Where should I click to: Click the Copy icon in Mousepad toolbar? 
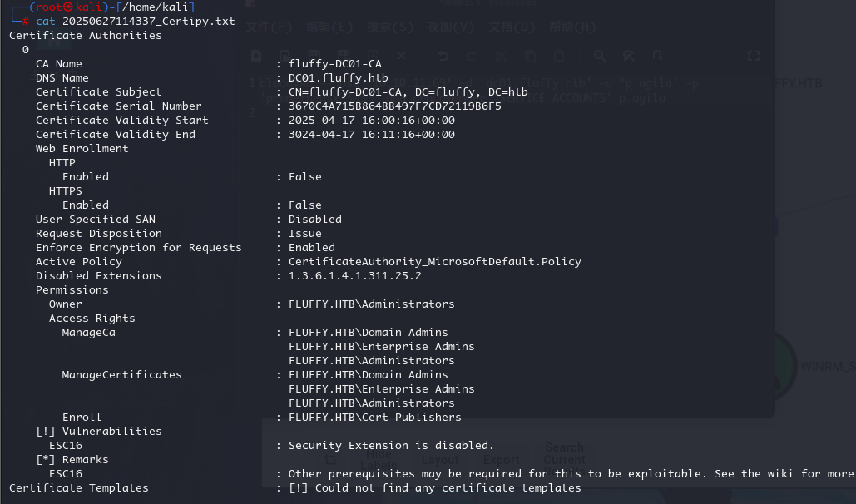(x=530, y=56)
